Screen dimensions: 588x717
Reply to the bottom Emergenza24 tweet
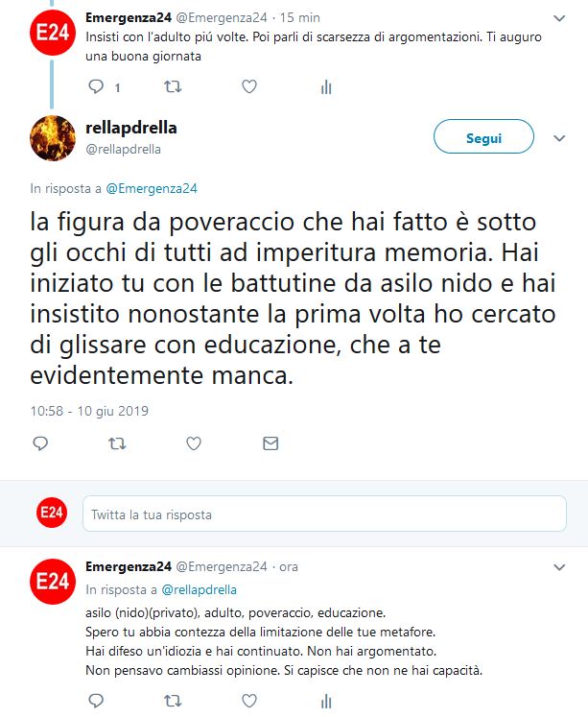[x=96, y=701]
